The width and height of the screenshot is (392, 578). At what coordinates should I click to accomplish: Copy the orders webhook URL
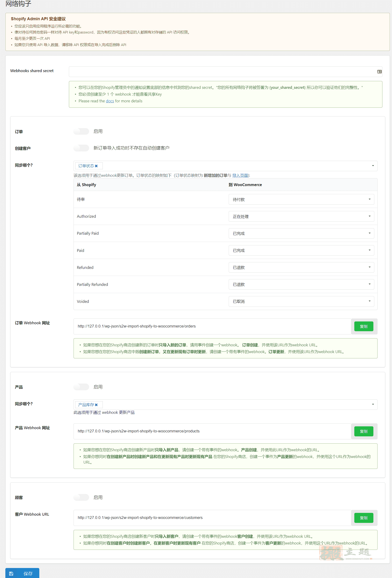click(364, 326)
